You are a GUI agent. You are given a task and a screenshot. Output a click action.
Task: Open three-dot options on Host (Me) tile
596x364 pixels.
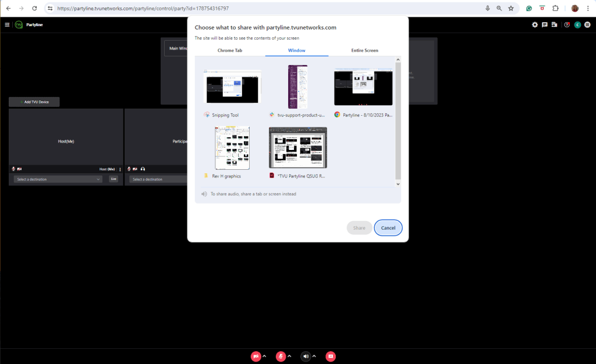coord(120,169)
